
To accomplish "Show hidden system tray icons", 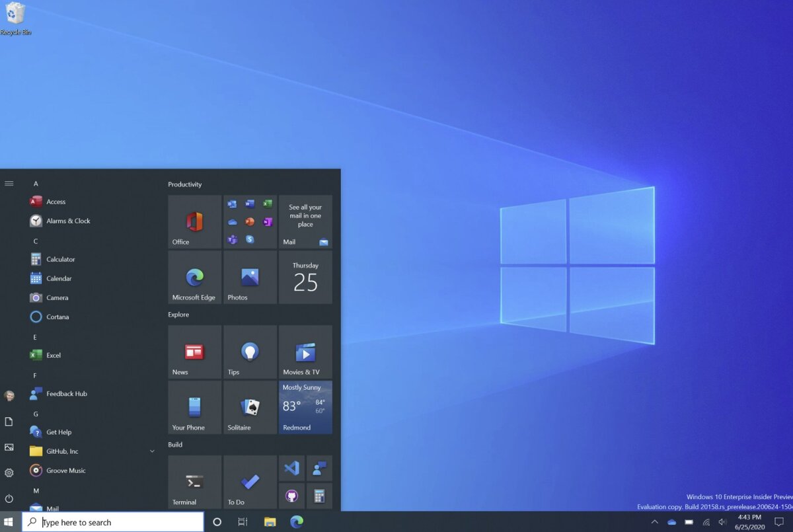I will point(654,521).
